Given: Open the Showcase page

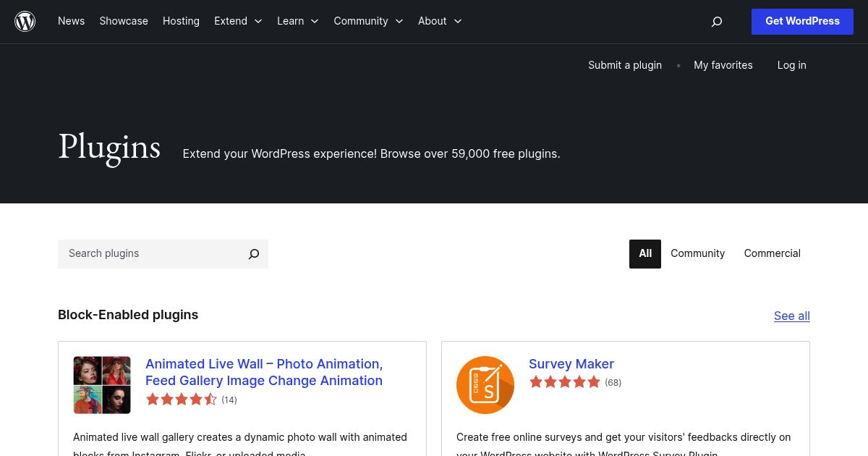Looking at the screenshot, I should [x=124, y=21].
